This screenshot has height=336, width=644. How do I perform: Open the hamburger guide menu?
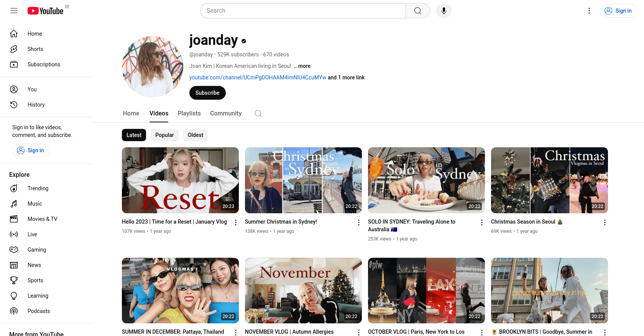click(x=14, y=11)
